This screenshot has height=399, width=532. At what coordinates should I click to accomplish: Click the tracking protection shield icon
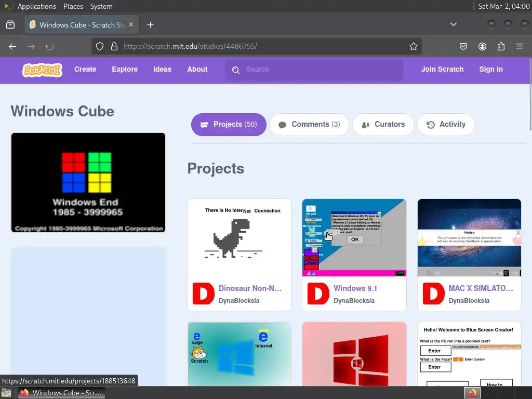click(x=99, y=46)
